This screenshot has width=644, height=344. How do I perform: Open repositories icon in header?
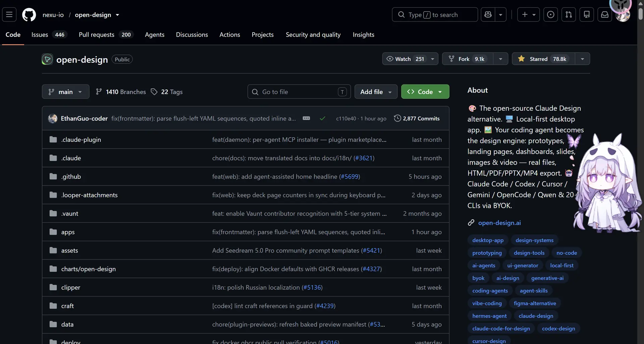[587, 15]
